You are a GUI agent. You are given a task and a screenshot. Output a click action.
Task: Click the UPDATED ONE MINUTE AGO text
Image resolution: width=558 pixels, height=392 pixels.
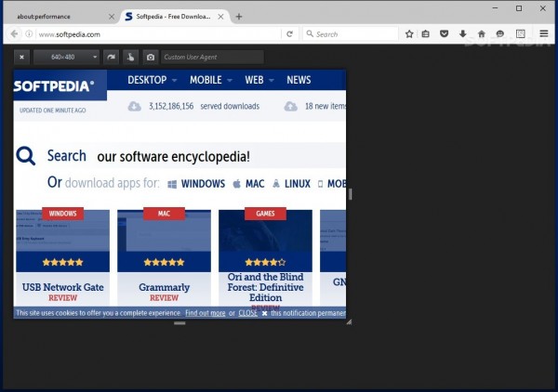coord(53,111)
